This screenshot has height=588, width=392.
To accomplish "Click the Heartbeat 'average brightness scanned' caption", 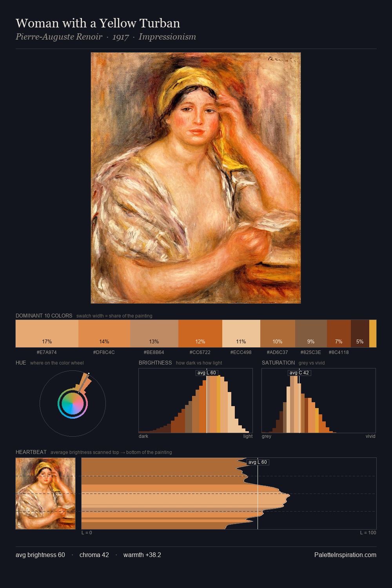I will coord(111,452).
